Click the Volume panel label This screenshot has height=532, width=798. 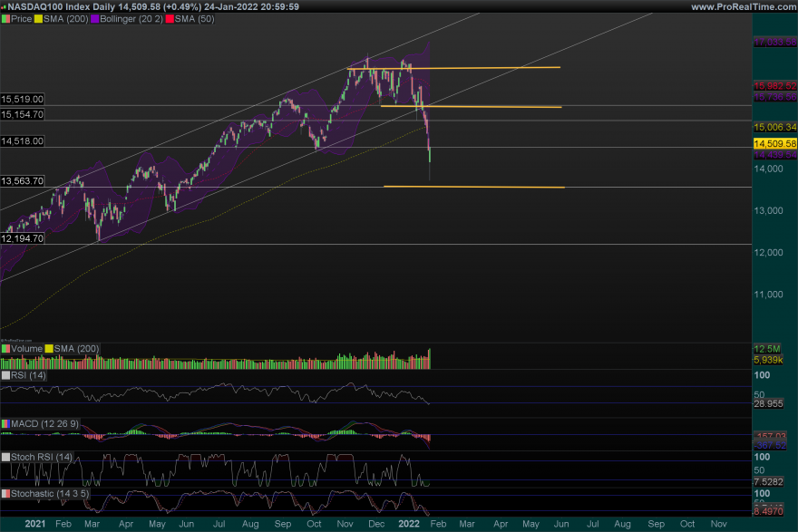26,348
